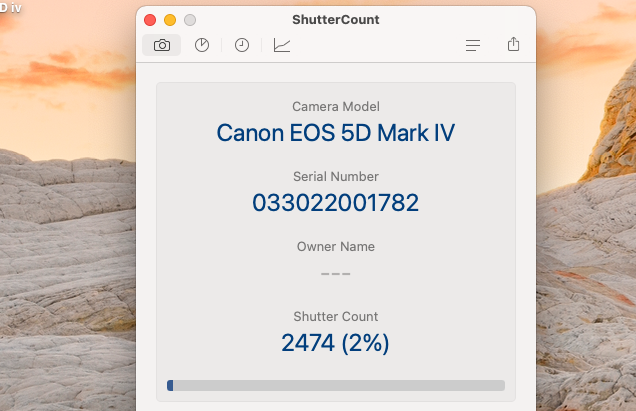Viewport: 636px width, 411px height.
Task: Click the Serial Number label
Action: [335, 176]
